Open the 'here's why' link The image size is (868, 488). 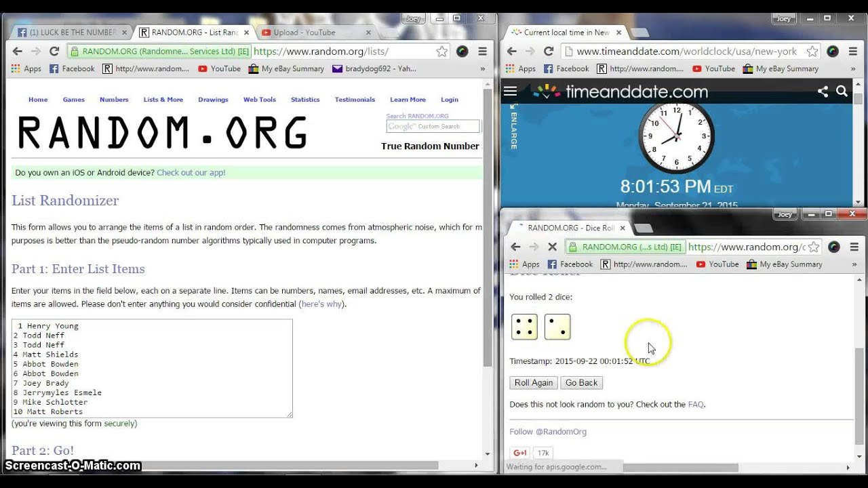click(x=321, y=304)
